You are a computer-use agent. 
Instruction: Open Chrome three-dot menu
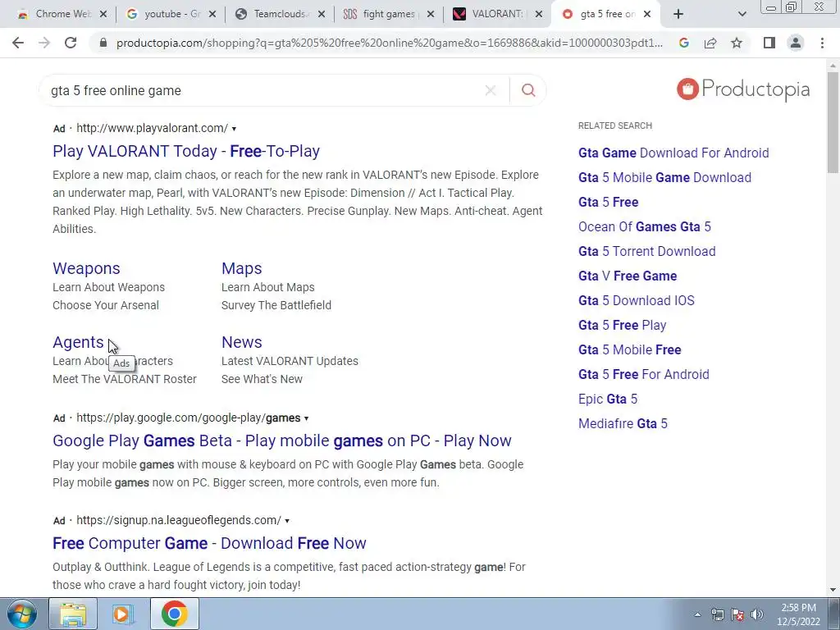(x=822, y=43)
